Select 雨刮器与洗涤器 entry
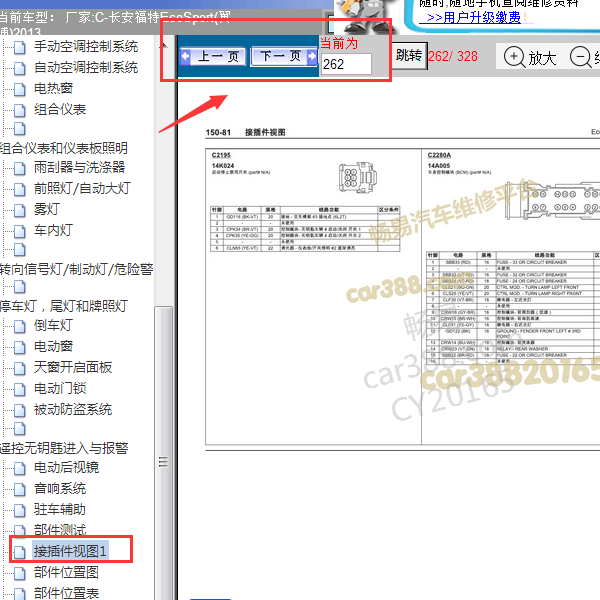The image size is (600, 600). 79,167
